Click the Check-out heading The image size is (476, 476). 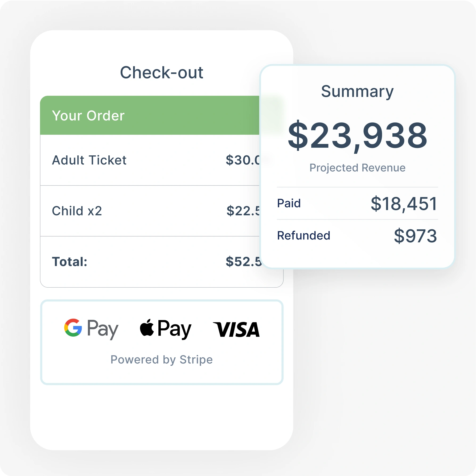pyautogui.click(x=162, y=72)
